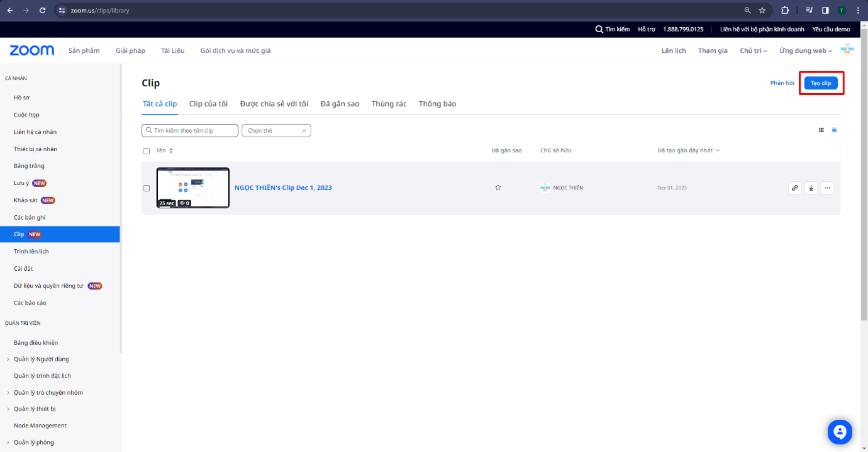868x452 pixels.
Task: Copy the clip's share link icon
Action: 795,188
